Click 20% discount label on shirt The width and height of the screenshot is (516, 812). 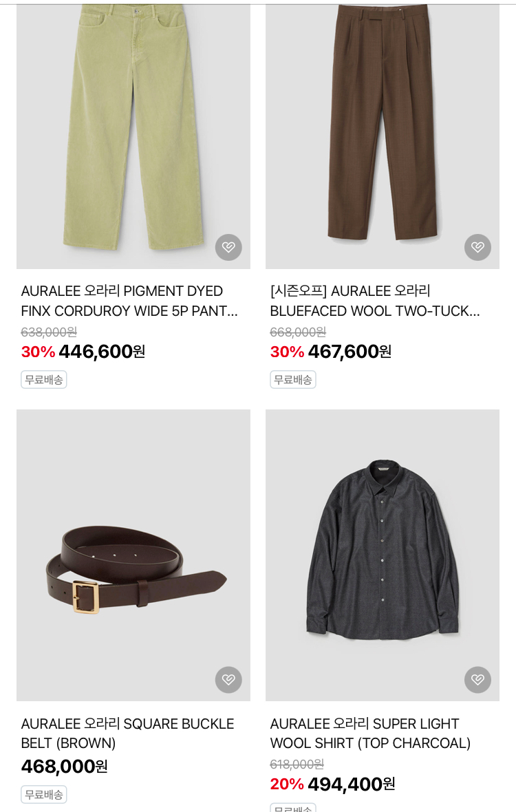286,784
